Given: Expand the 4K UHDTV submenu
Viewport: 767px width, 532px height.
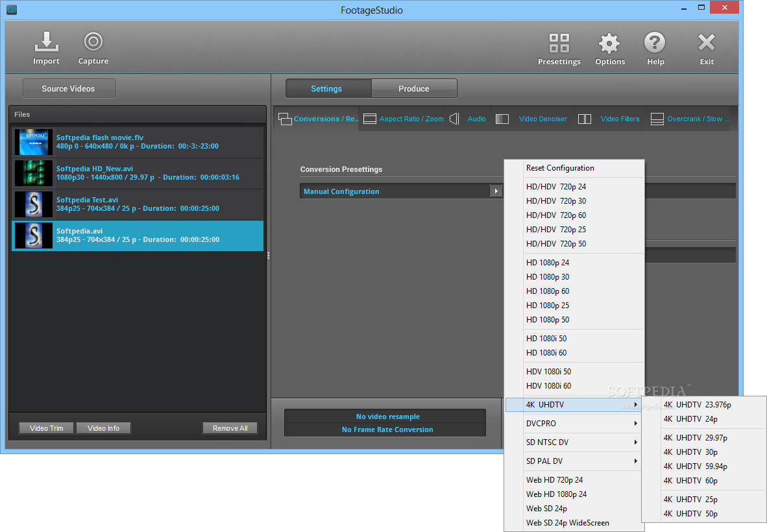Looking at the screenshot, I should 574,405.
